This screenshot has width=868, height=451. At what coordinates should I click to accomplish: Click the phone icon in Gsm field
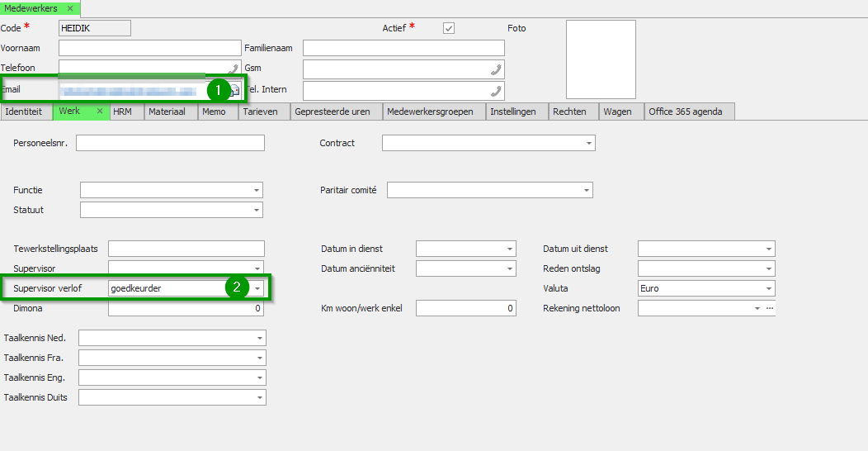[496, 69]
